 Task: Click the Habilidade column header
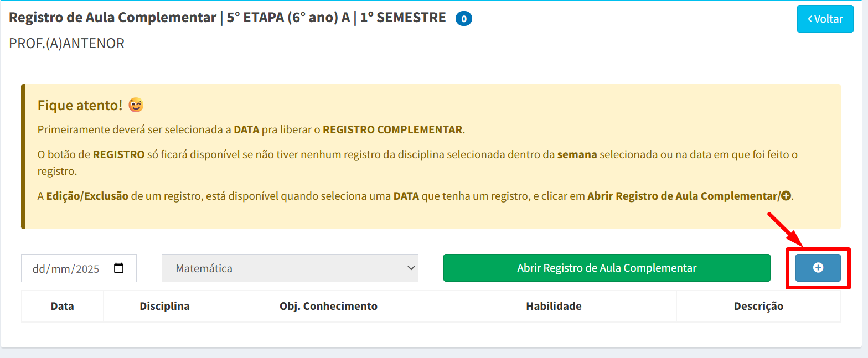(554, 306)
